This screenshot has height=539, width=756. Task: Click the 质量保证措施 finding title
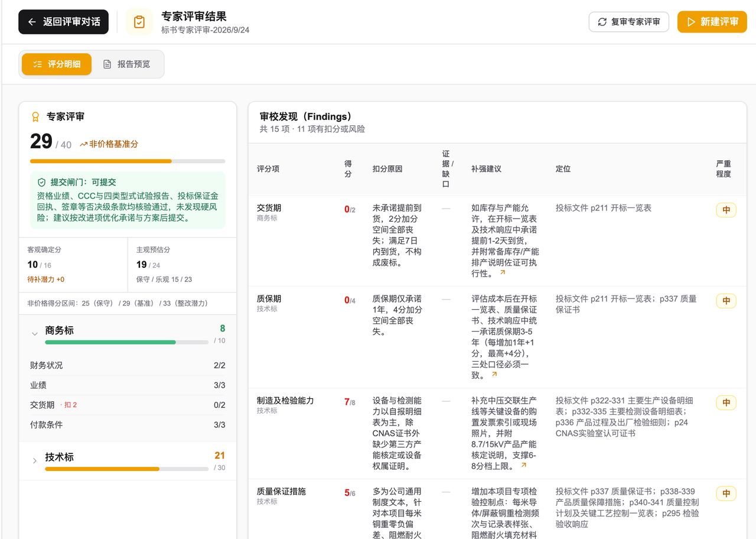281,492
